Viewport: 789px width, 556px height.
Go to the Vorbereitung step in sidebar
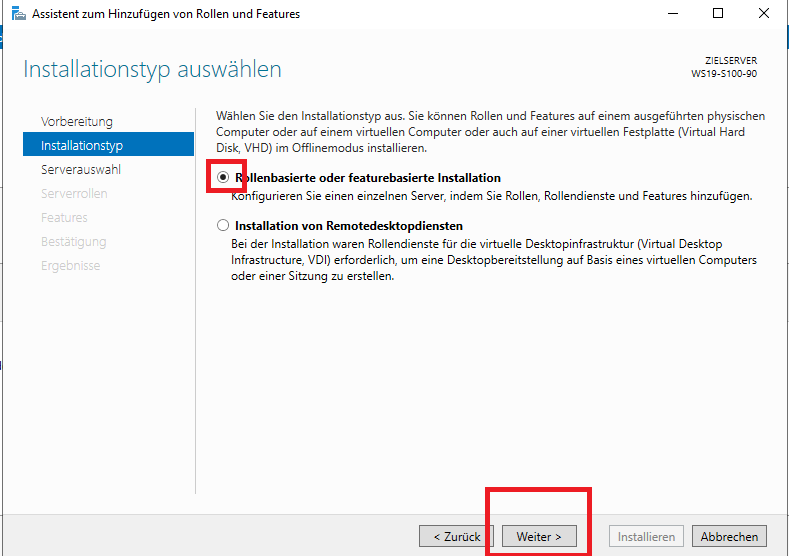click(x=77, y=122)
